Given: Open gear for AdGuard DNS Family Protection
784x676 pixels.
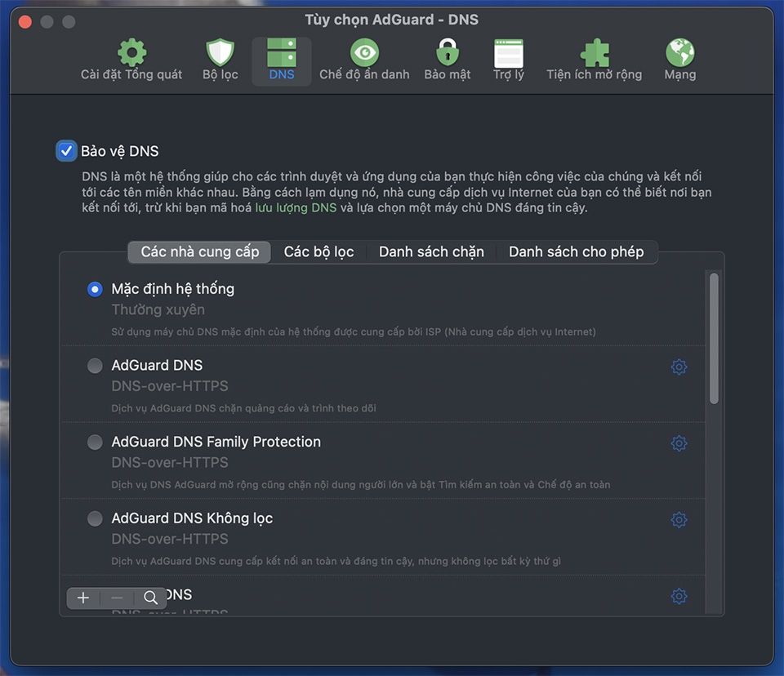Looking at the screenshot, I should point(679,443).
